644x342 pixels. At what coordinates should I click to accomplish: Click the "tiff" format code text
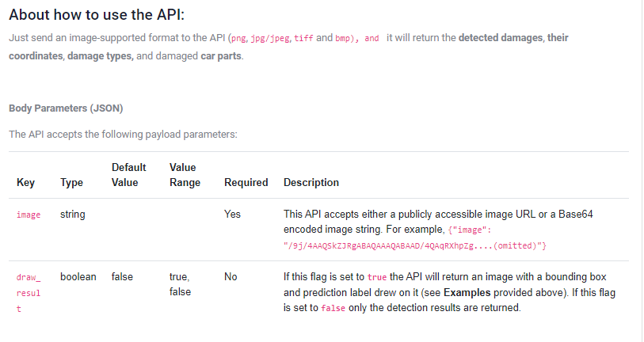click(x=303, y=38)
